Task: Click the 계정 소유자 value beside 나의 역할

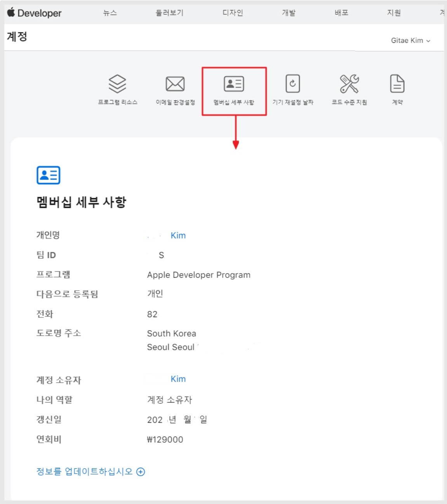Action: 170,399
